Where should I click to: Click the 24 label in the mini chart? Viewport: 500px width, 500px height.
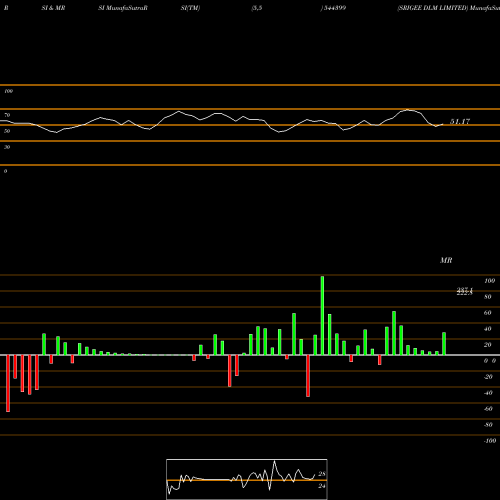coord(322,486)
